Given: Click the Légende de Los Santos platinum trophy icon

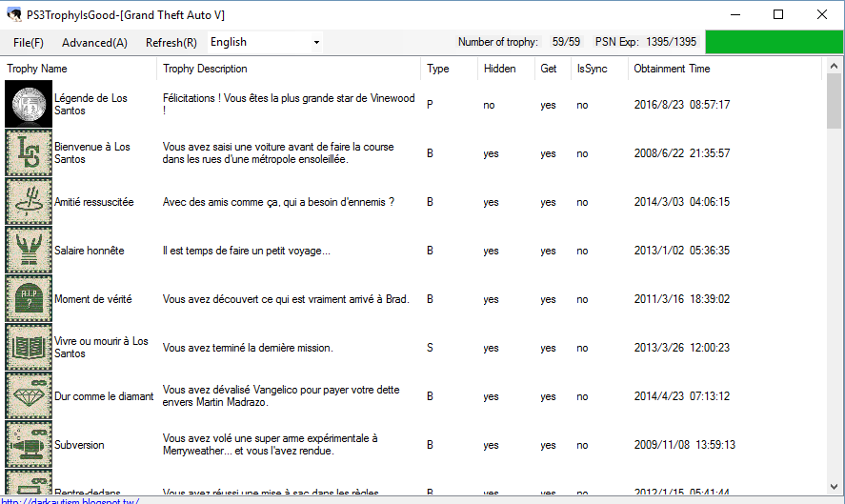Looking at the screenshot, I should pos(29,104).
